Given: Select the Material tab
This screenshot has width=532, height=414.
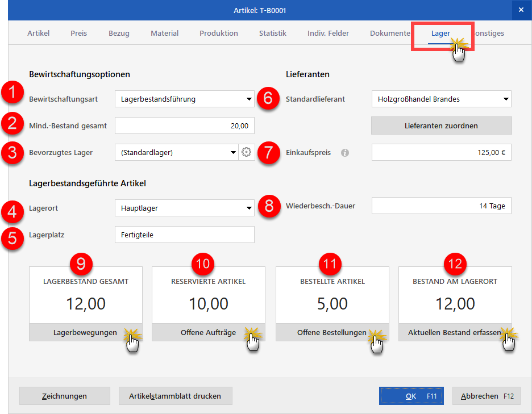Looking at the screenshot, I should click(165, 34).
